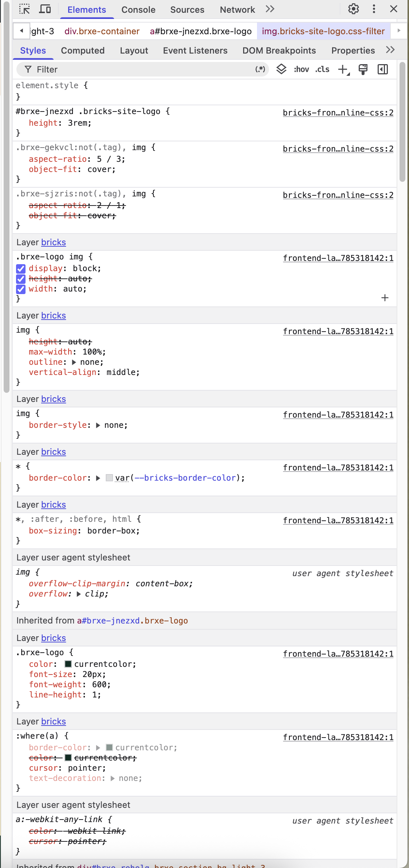The width and height of the screenshot is (409, 868).
Task: Toggle the regex filter icon in Filter box
Action: coord(260,69)
